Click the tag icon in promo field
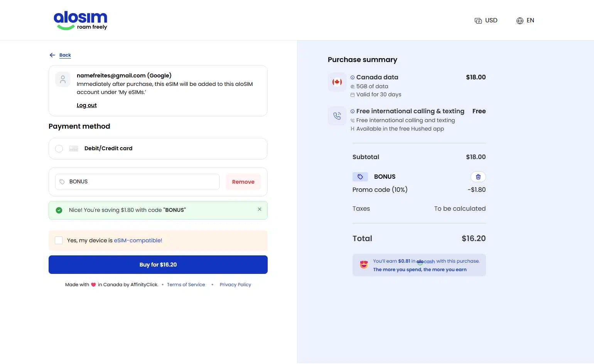 [x=62, y=182]
